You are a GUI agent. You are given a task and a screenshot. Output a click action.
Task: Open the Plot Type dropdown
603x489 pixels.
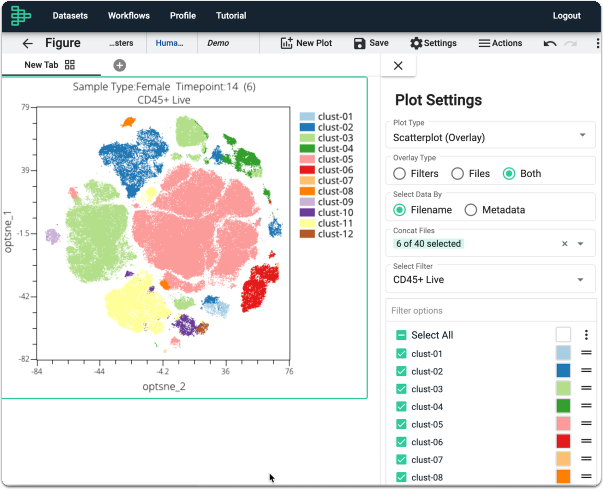tap(490, 135)
